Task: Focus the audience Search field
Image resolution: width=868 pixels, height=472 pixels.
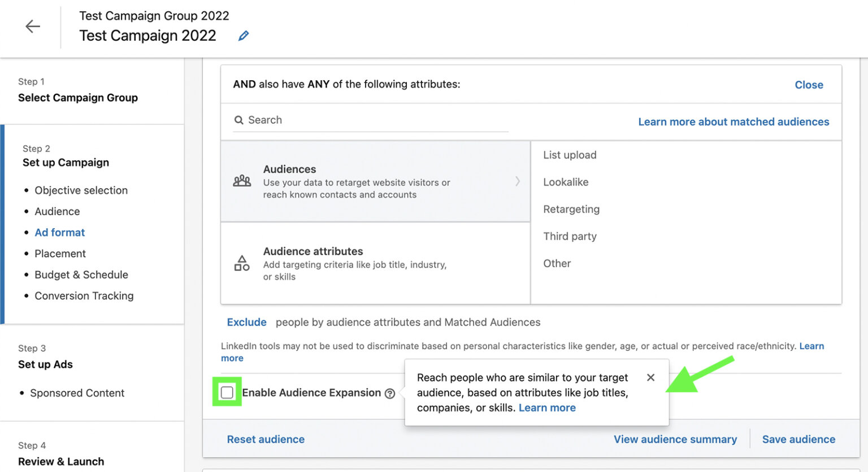Action: [x=373, y=120]
